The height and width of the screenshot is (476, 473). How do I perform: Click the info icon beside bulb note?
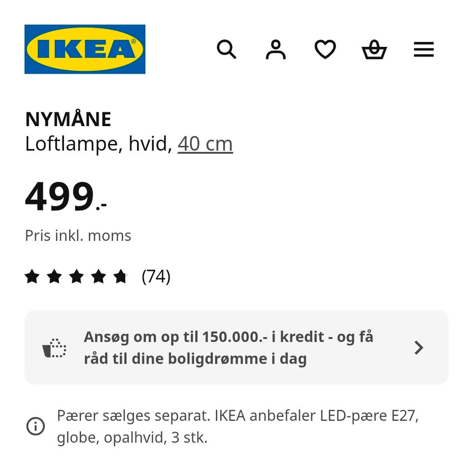35,426
